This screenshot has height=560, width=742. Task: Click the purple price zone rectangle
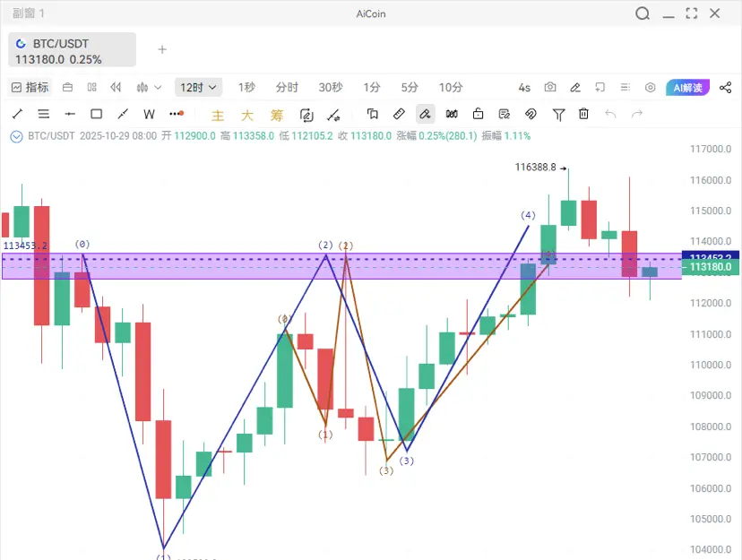(341, 267)
